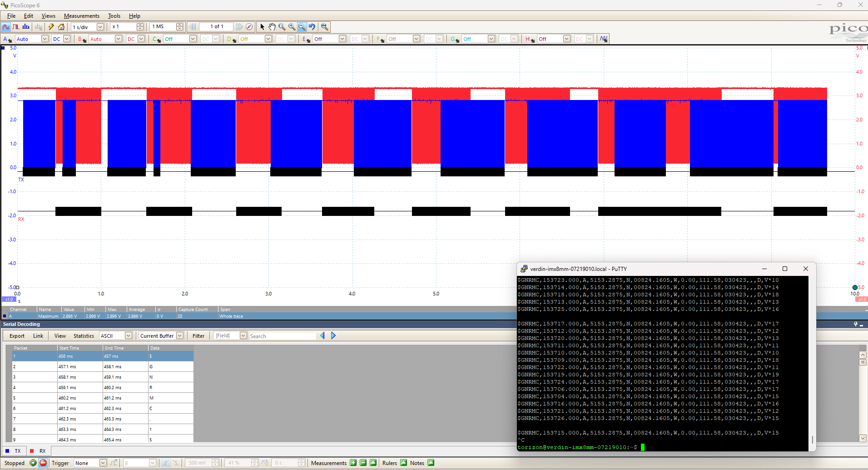Select the Zoom in tool
Screen dimensions: 868x470
(292, 27)
